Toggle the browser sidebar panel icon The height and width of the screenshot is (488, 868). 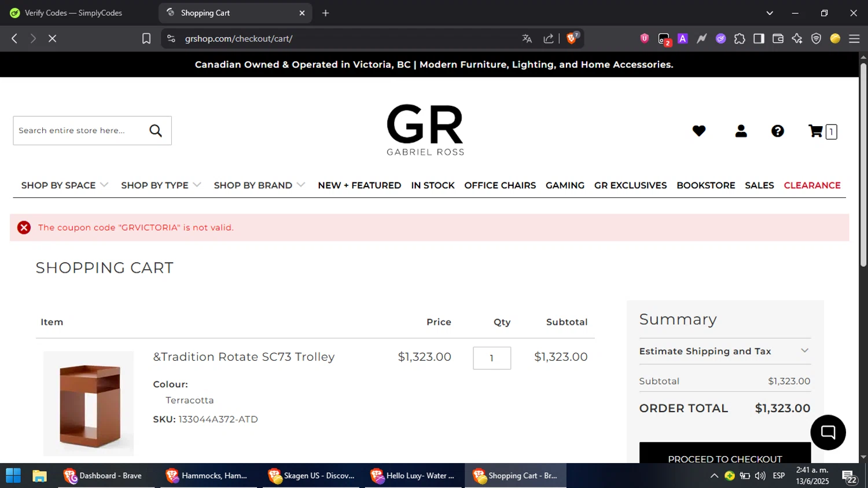[759, 39]
